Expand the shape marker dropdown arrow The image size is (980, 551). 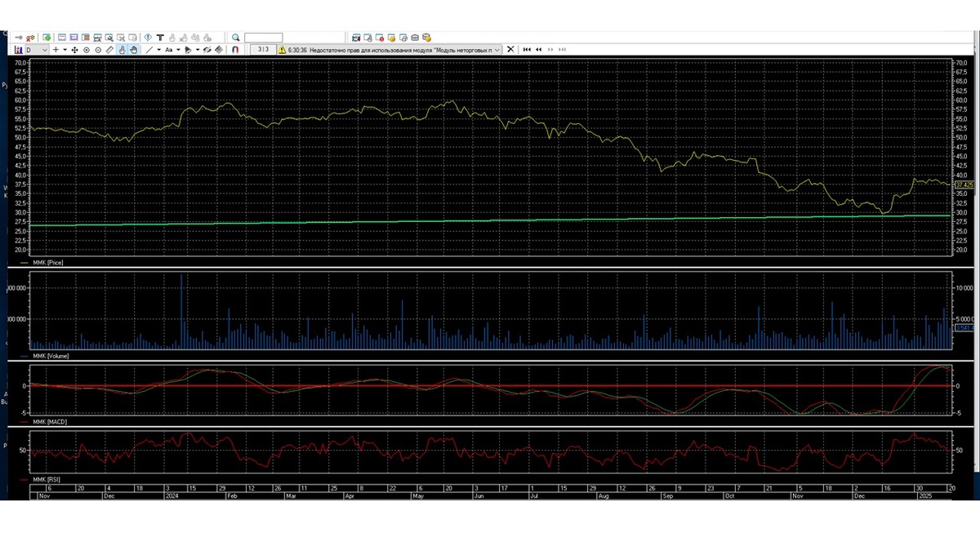198,50
